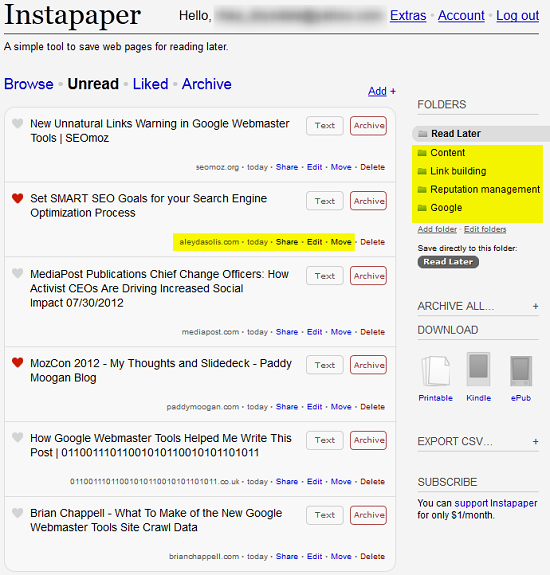Archive the MozCon 2012 article

click(368, 365)
